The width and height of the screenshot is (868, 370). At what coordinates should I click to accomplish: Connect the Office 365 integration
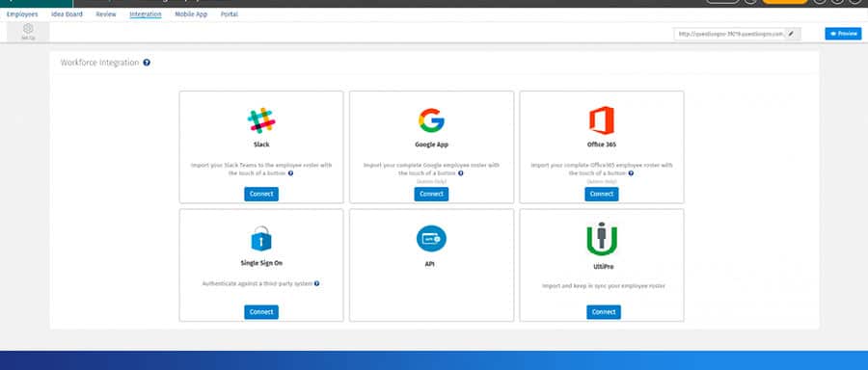coord(602,194)
